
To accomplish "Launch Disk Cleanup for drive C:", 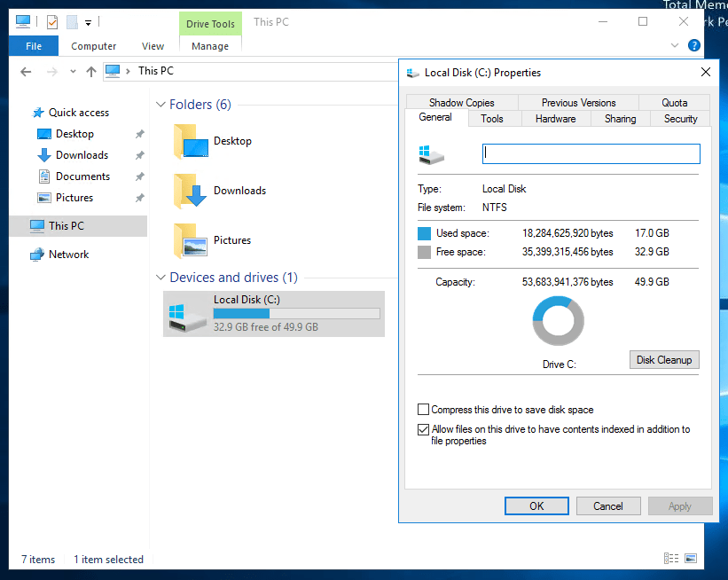I will [664, 359].
